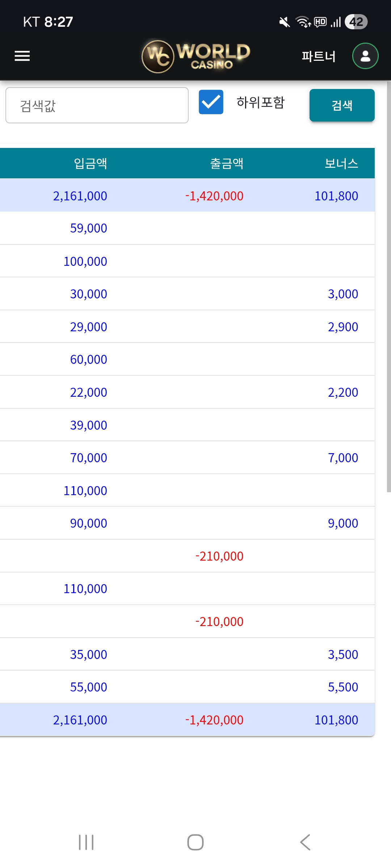Tap the top 2,161,000 deposit total
391x868 pixels.
[80, 196]
